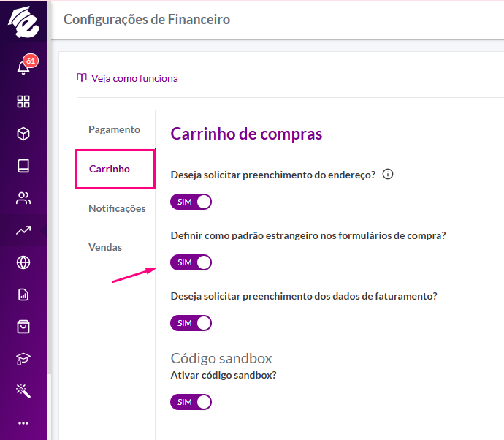Open the trending chart icon in sidebar
The image size is (504, 440).
click(x=23, y=230)
